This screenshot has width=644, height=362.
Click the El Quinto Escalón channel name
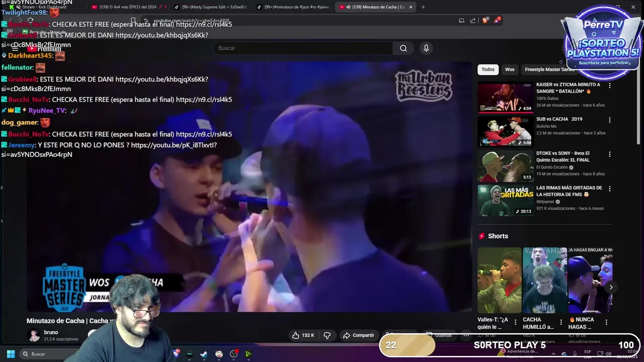point(552,167)
